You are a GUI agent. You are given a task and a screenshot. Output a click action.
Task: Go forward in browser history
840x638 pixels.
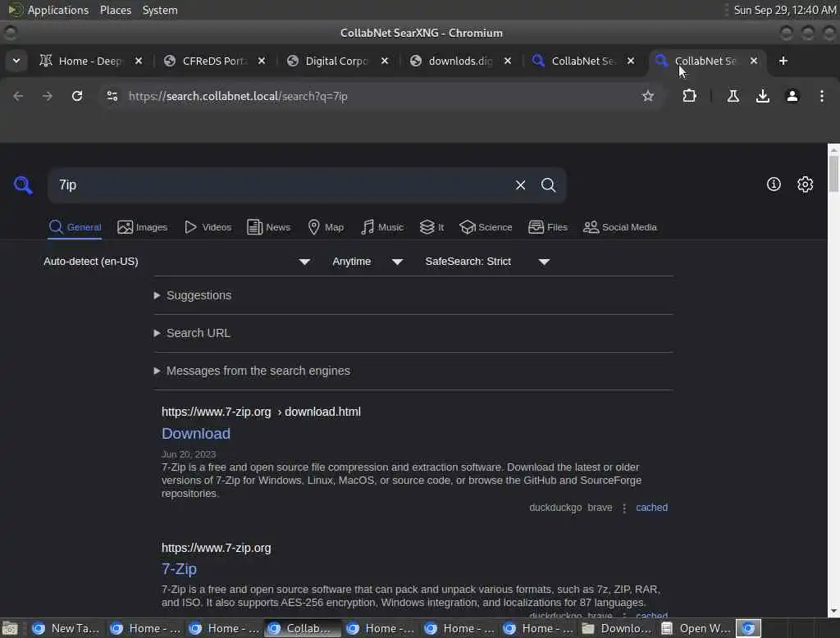47,96
